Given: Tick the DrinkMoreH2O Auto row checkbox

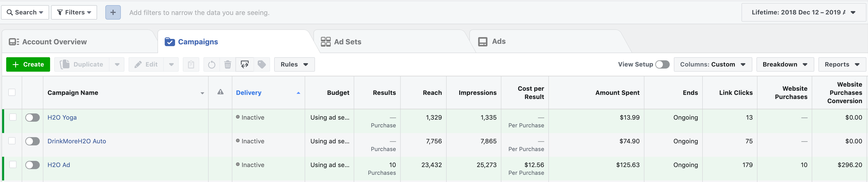Looking at the screenshot, I should [x=12, y=140].
